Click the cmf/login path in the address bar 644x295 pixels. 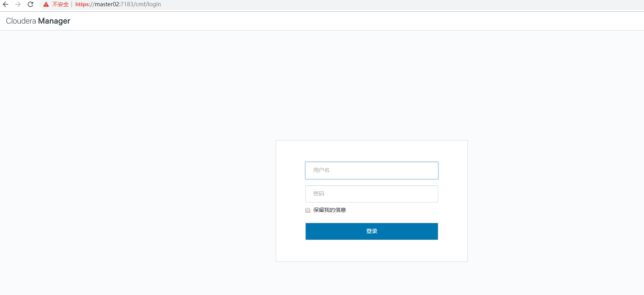click(148, 4)
